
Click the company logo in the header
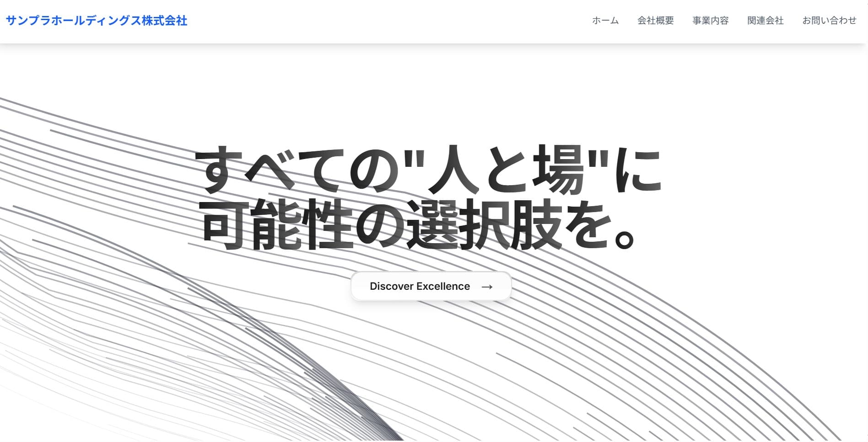97,20
